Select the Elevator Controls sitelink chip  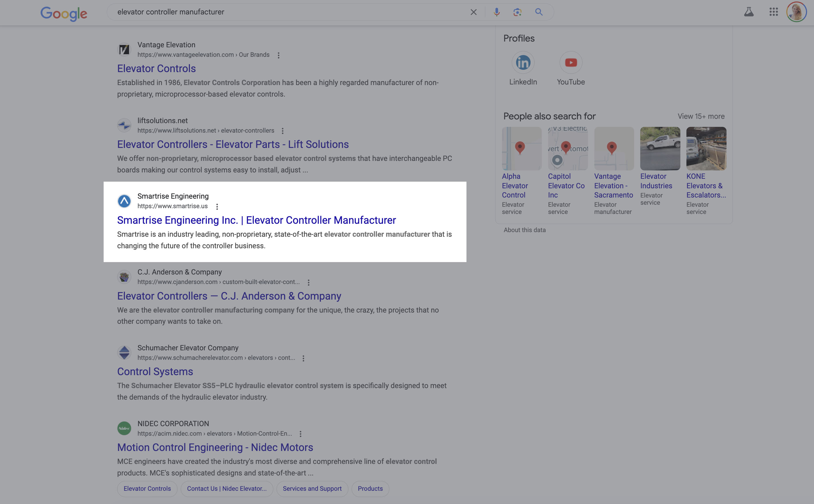(147, 489)
